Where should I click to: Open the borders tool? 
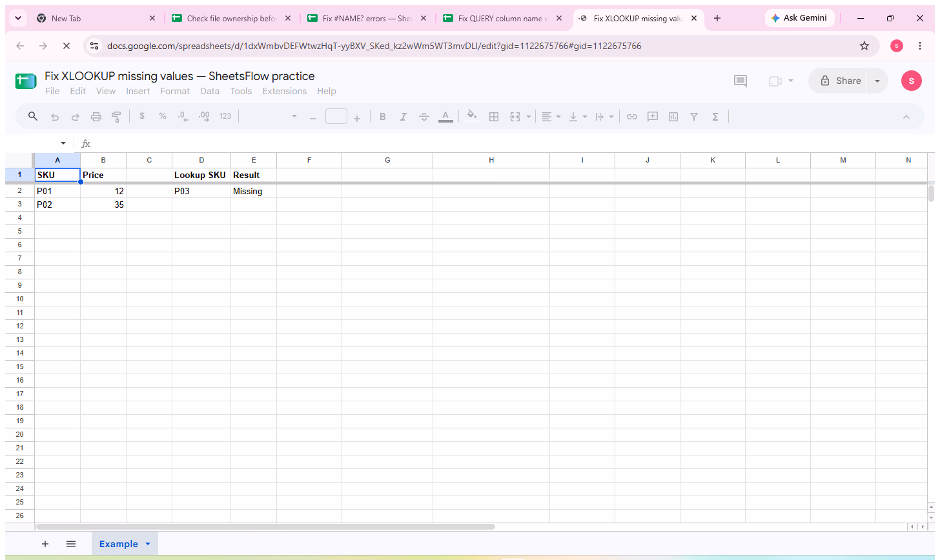point(494,117)
